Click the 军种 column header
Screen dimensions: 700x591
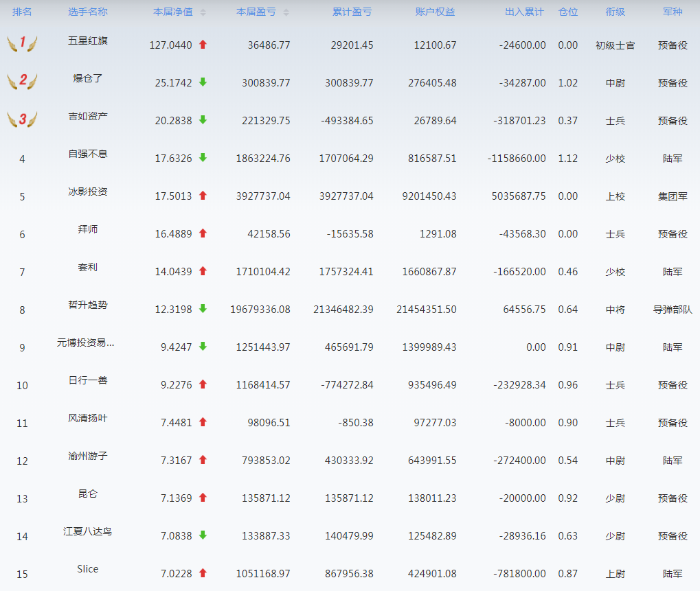(x=673, y=12)
